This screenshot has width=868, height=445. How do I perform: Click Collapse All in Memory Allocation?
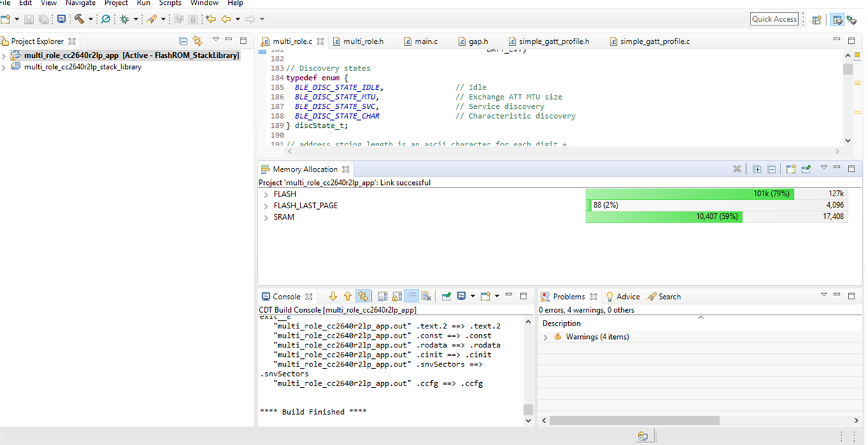click(x=771, y=170)
